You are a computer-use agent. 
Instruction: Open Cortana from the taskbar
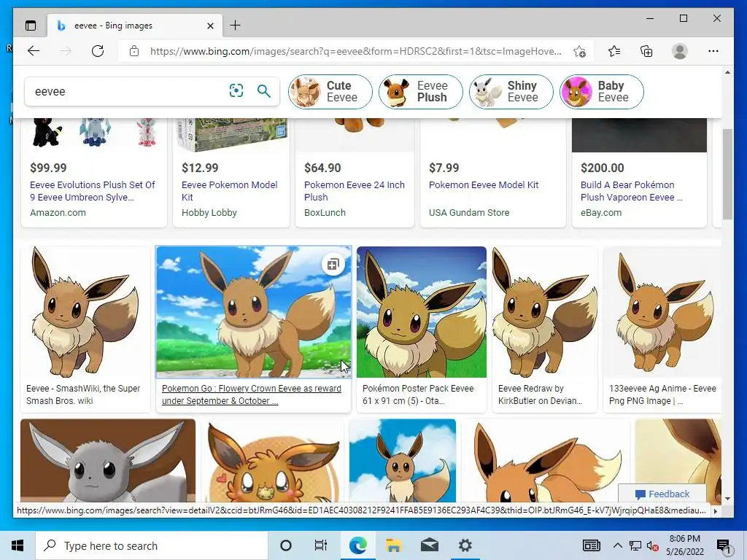point(286,545)
